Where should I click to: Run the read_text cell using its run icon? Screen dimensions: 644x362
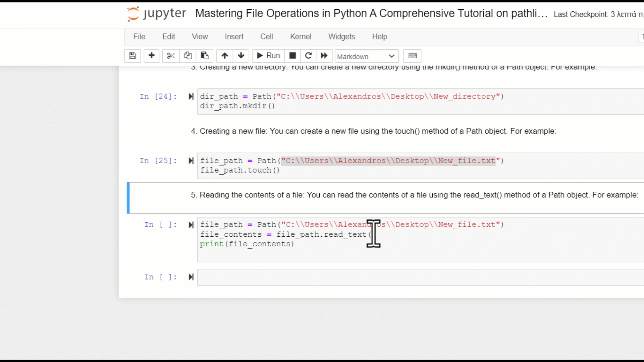tap(191, 225)
